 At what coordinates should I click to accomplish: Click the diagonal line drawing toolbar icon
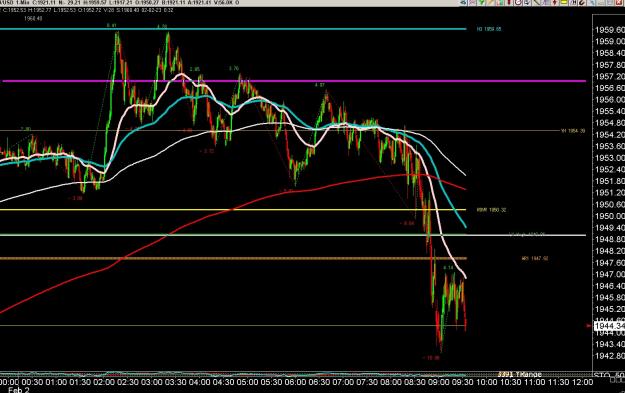tap(537, 2)
